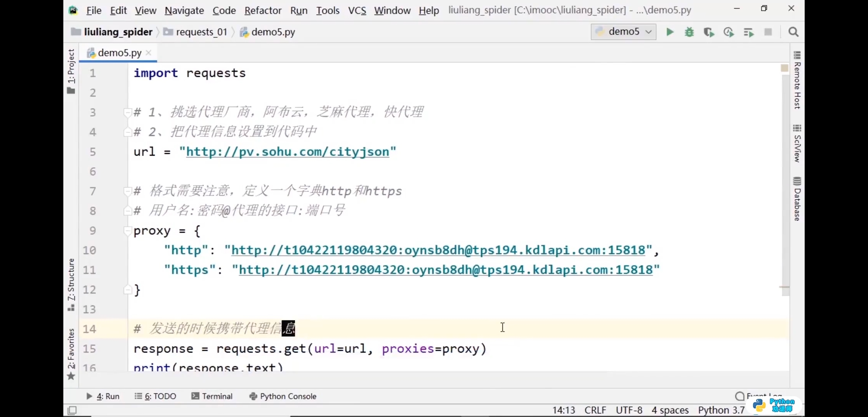Run demo5 with green play icon

[x=670, y=32]
